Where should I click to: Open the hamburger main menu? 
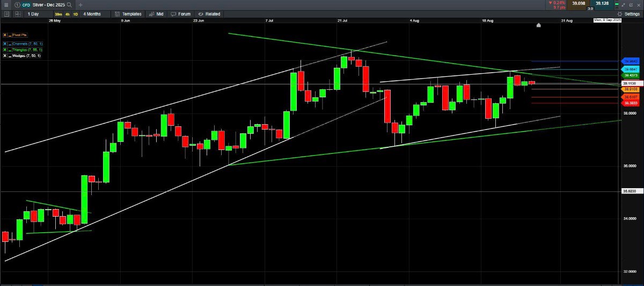5,4
